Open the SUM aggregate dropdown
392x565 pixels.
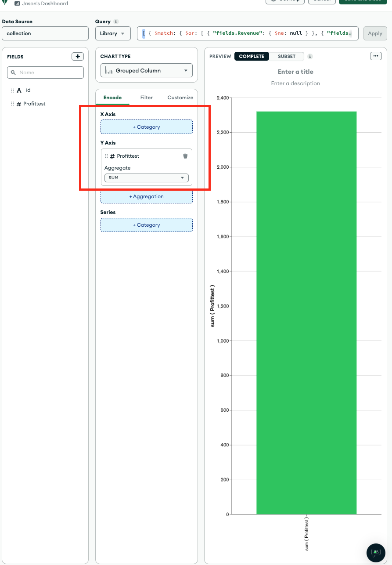click(x=147, y=178)
